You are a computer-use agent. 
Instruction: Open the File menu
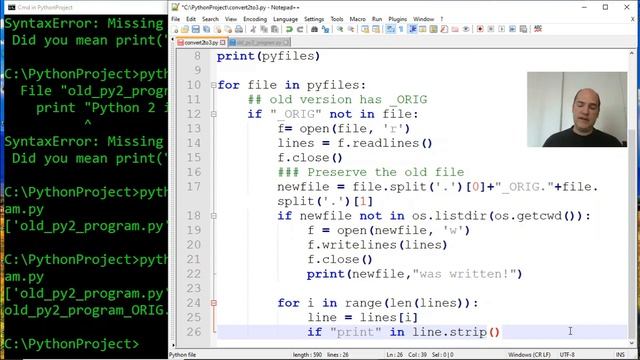(x=176, y=19)
